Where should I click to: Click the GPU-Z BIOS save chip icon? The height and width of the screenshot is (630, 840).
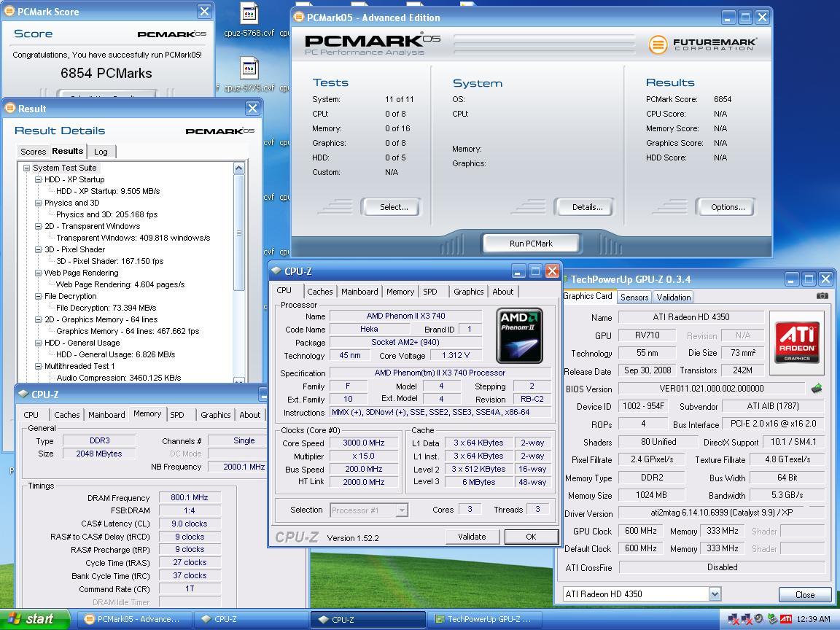(x=817, y=389)
